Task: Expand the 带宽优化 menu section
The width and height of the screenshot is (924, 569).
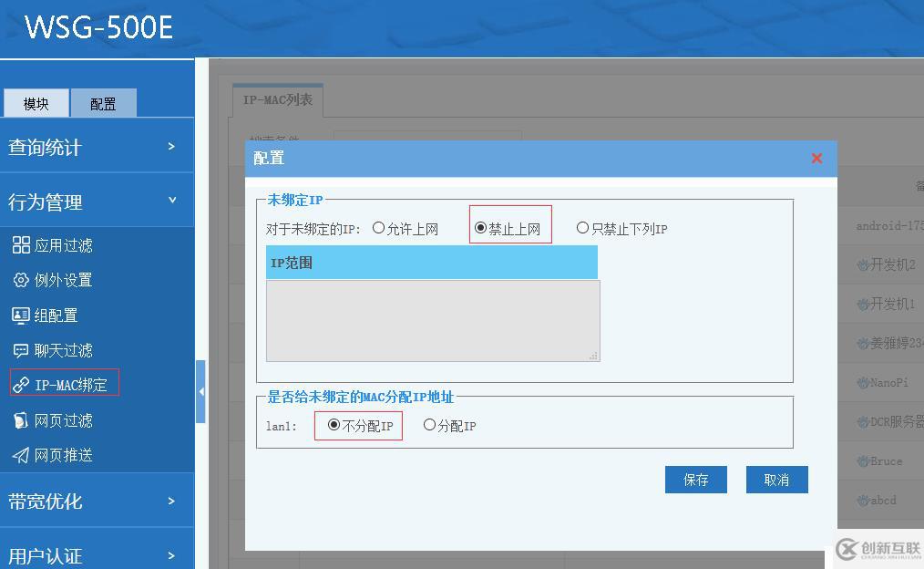Action: (x=98, y=500)
